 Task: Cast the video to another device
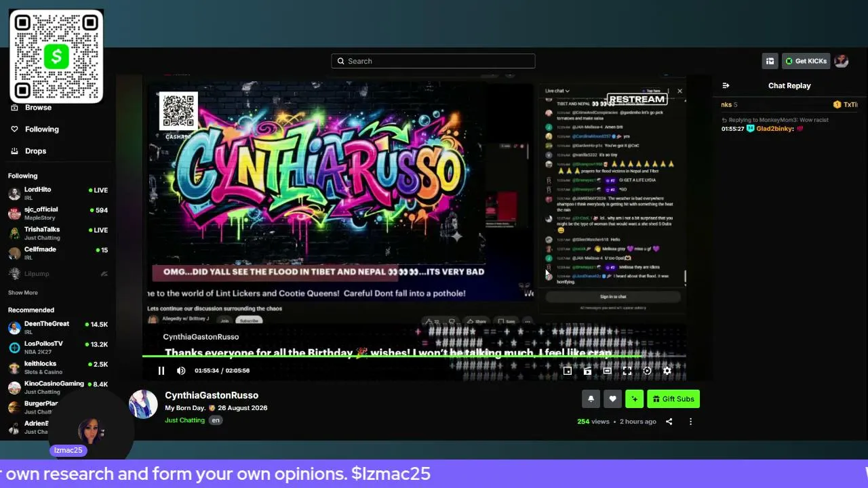pos(587,371)
